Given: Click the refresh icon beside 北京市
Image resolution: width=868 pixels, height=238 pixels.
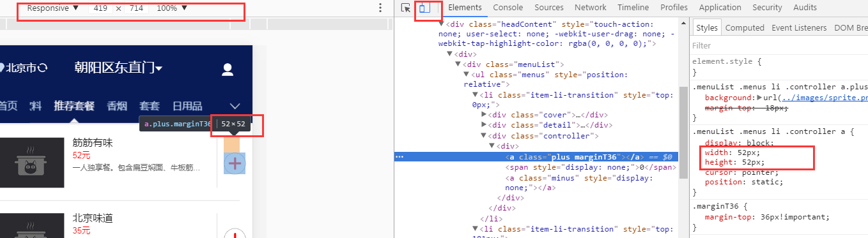Looking at the screenshot, I should [x=43, y=68].
